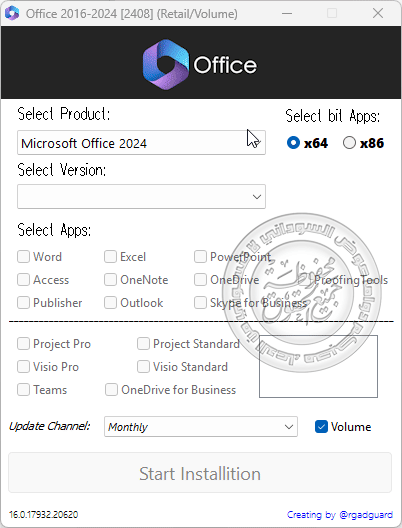Viewport: 402px width, 528px height.
Task: Open the Select Product combo box
Action: pos(141,143)
